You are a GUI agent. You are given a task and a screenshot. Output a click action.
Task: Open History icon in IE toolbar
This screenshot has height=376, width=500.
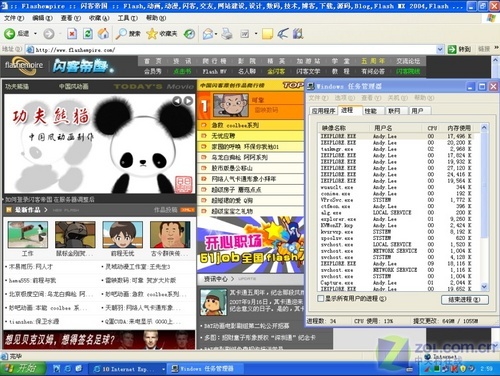click(x=189, y=33)
